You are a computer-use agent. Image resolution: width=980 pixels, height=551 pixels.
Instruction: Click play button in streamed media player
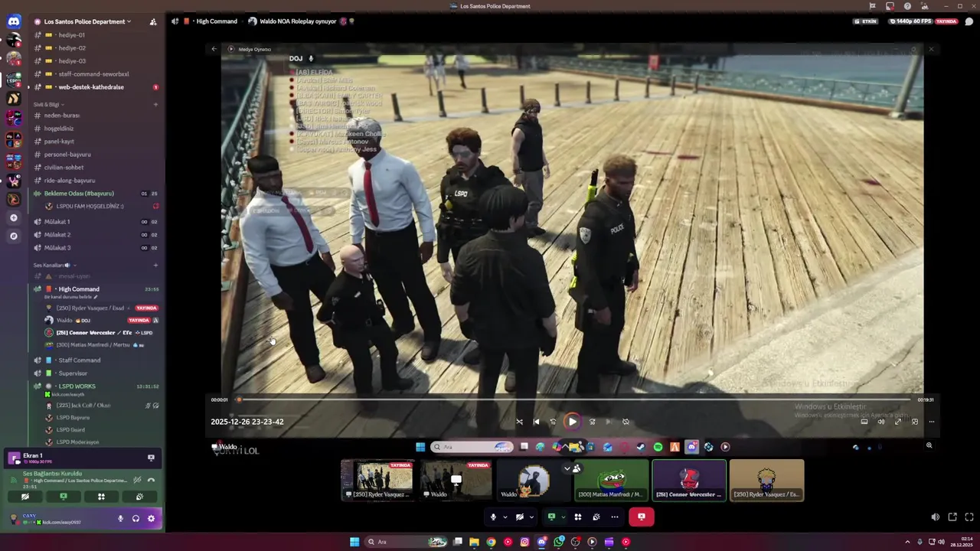[572, 422]
